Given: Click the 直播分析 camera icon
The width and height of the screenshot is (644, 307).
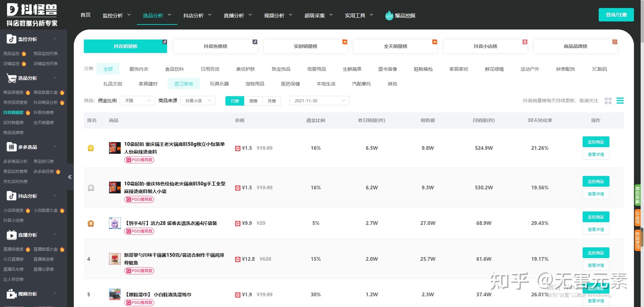Looking at the screenshot, I should point(11,235).
